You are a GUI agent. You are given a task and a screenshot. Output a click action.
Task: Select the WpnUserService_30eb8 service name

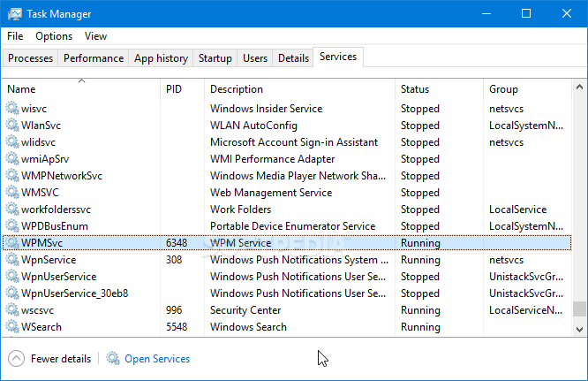[x=75, y=293]
